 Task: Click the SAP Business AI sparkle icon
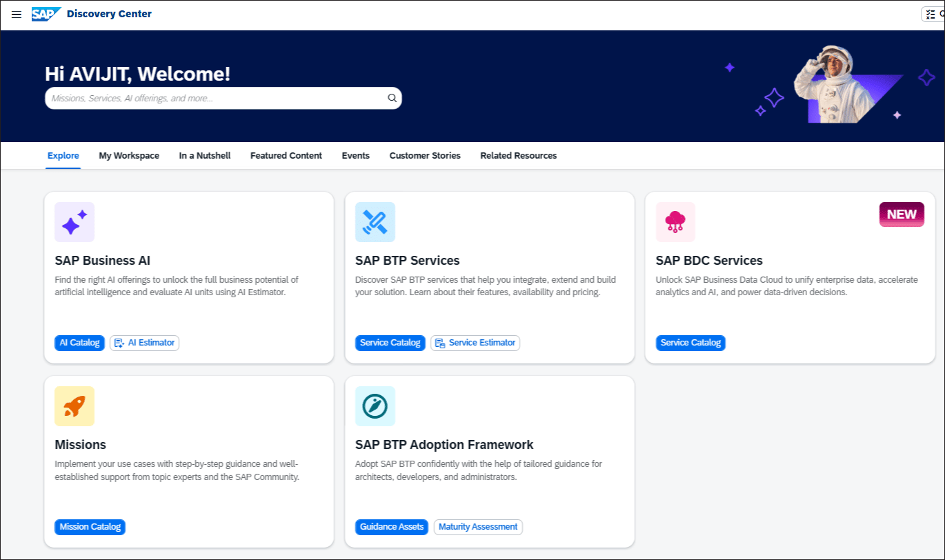coord(74,222)
